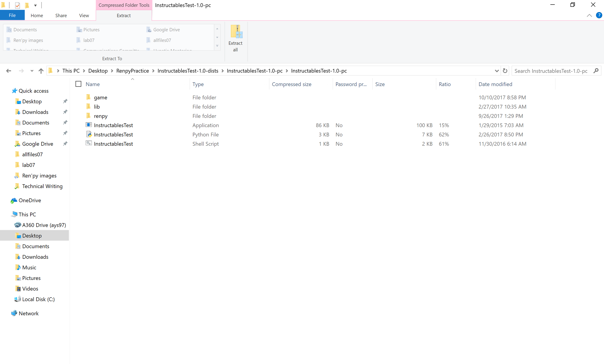Image resolution: width=604 pixels, height=364 pixels.
Task: Collapse the ribbon with the chevron
Action: click(x=589, y=15)
